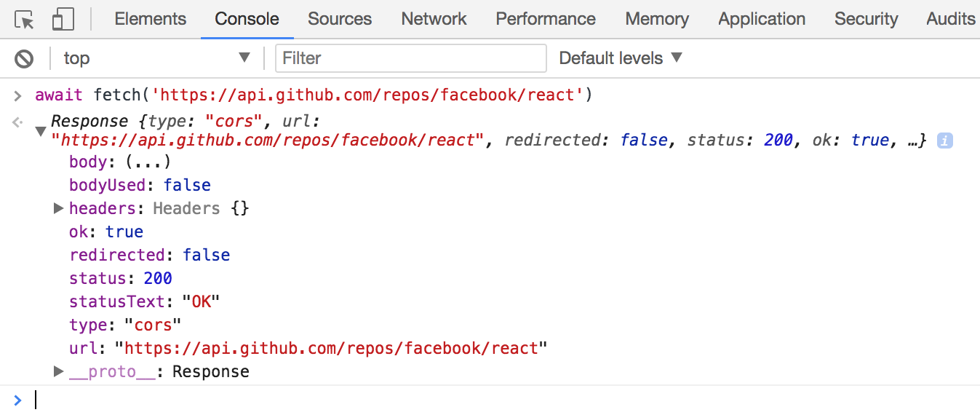Switch to the Sources tab
This screenshot has height=415, width=980.
coord(340,19)
